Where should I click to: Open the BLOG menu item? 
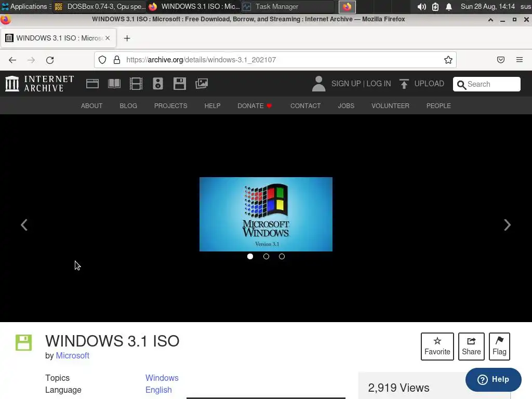[x=128, y=106]
